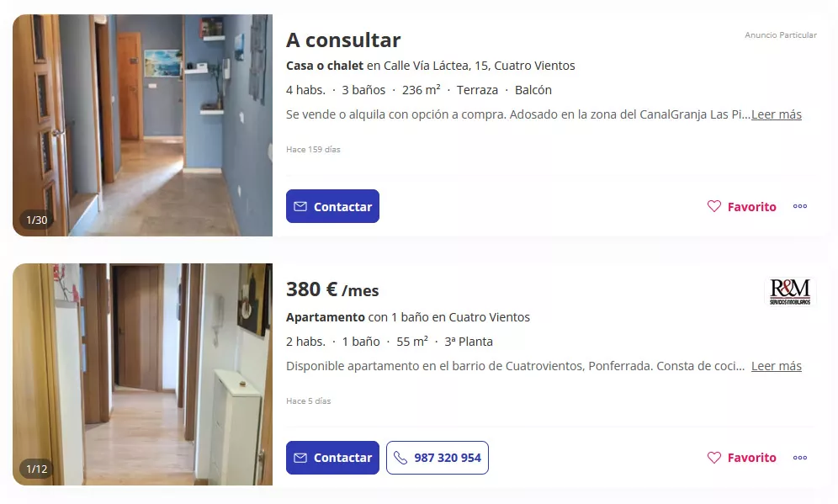View the hallway photo of the 380 € apartment
This screenshot has width=838, height=504.
[x=143, y=374]
